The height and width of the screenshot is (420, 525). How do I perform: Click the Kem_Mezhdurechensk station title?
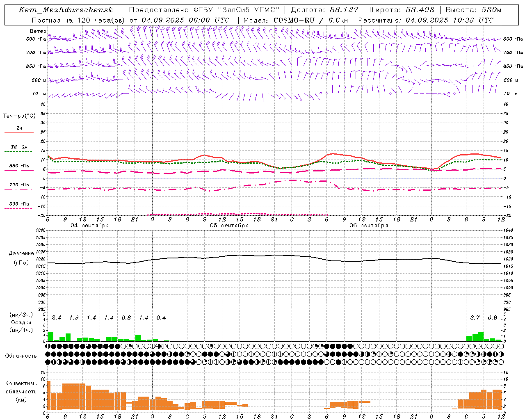coord(66,10)
